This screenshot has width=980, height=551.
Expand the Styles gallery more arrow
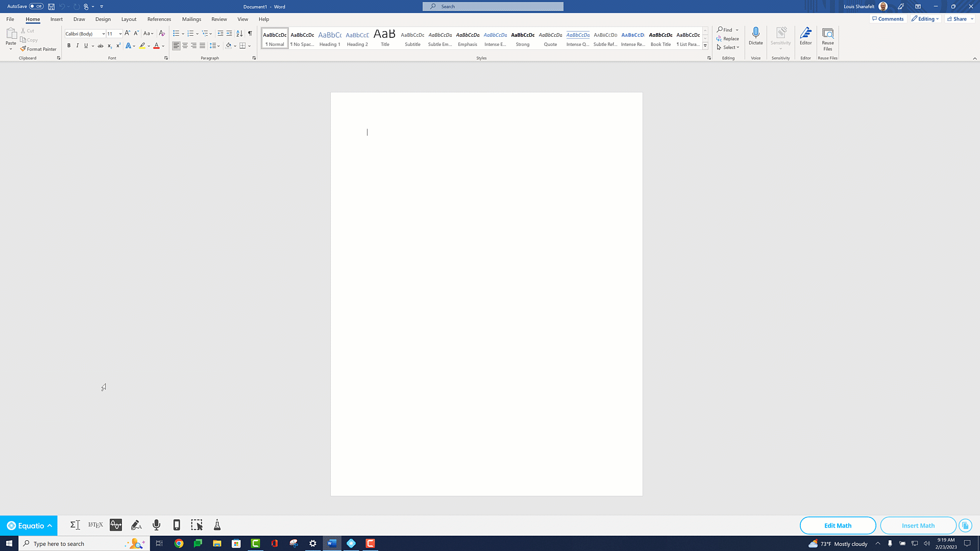[x=705, y=46]
